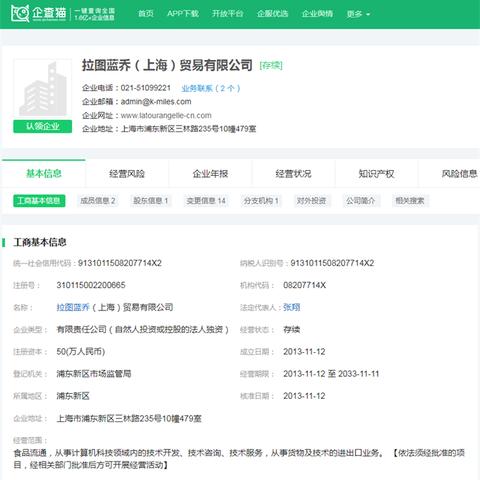Screen dimensions: 480x480
Task: Click the 认领企业 button
Action: click(43, 126)
